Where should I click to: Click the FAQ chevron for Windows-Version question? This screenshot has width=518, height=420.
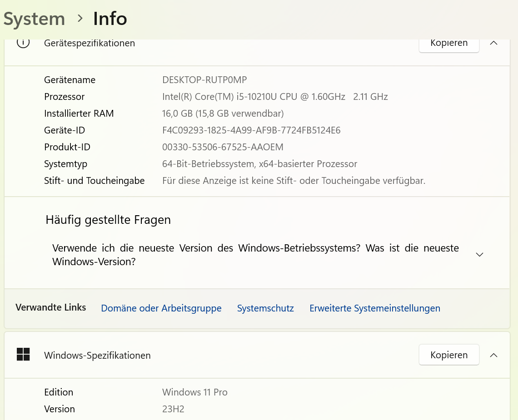[x=479, y=255]
